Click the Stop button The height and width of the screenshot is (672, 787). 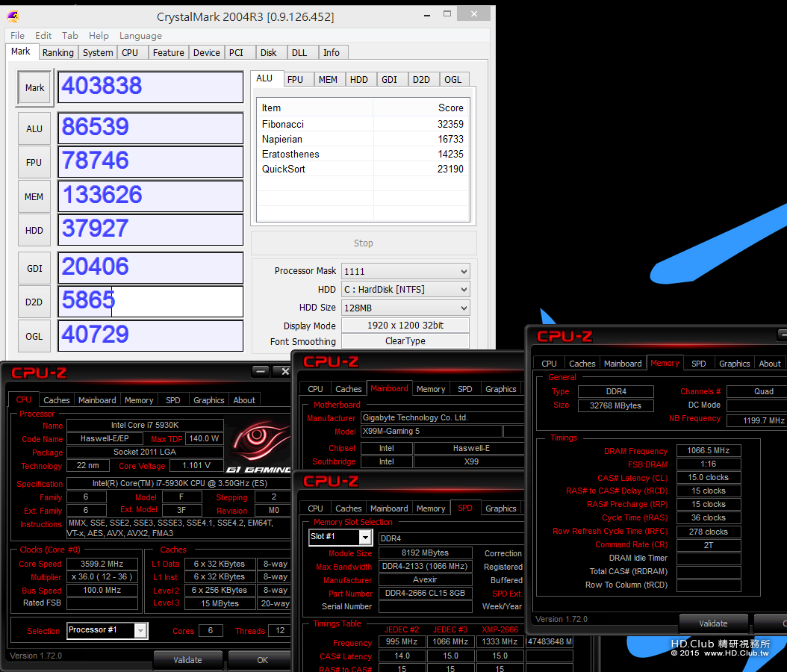point(363,243)
